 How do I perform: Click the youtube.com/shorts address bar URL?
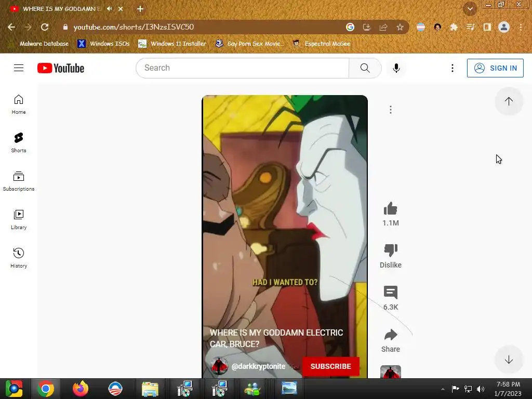click(x=134, y=27)
